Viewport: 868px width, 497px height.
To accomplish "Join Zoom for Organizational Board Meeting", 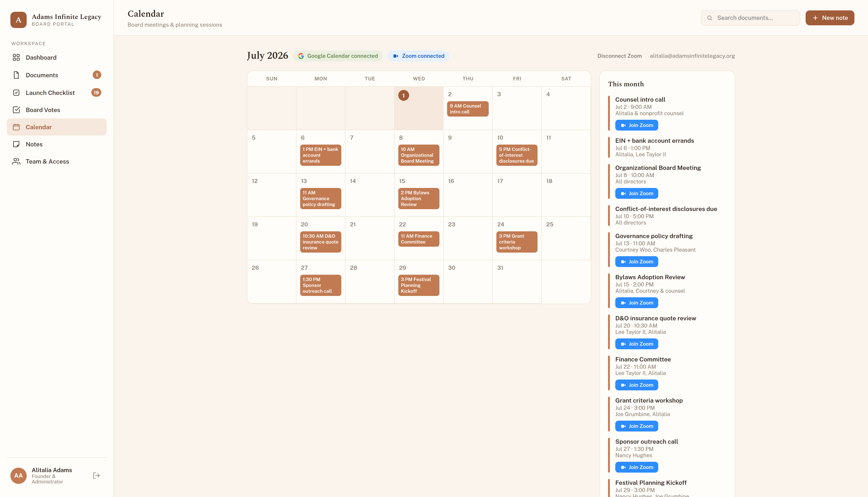I will [x=637, y=194].
